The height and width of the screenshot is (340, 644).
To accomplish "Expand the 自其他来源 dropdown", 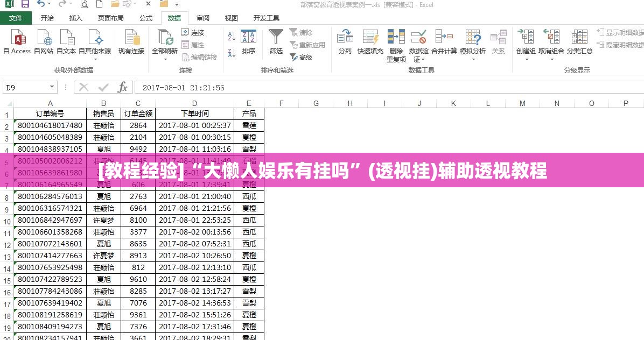I will point(95,60).
